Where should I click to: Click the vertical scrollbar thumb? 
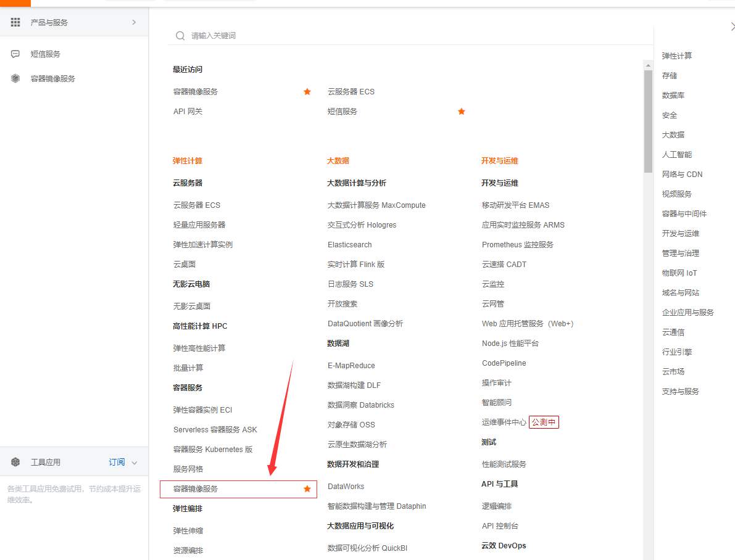pyautogui.click(x=648, y=121)
